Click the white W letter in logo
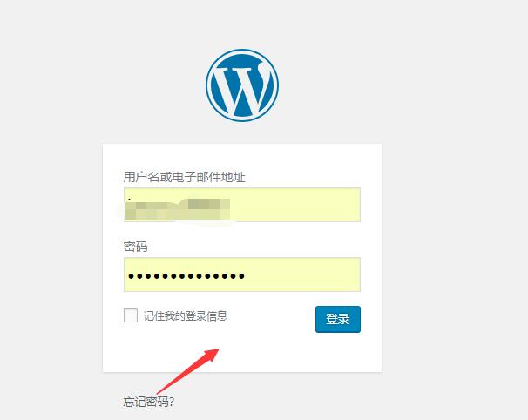The width and height of the screenshot is (528, 420). 242,88
